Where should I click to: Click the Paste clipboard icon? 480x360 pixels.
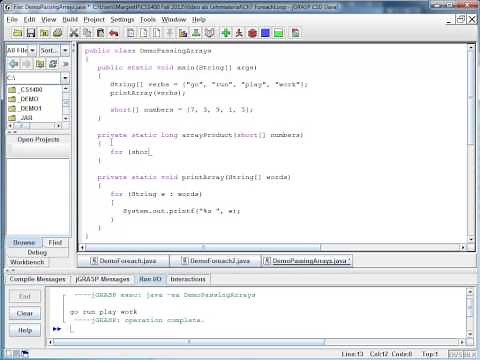(100, 33)
